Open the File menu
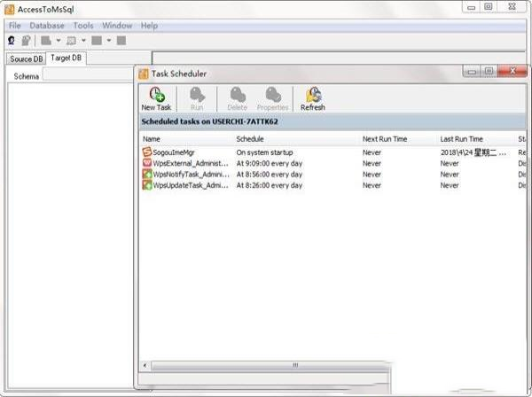Screen dimensions: 532x397 (x=14, y=26)
